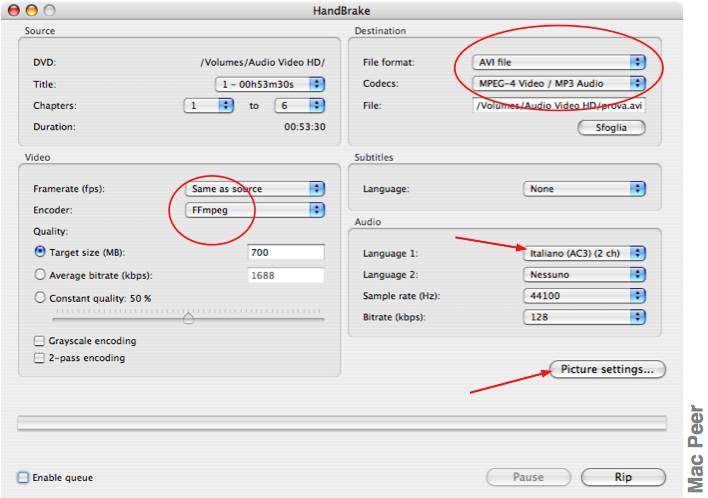
Task: Open the Framerate dropdown set to Same as source
Action: [x=255, y=188]
